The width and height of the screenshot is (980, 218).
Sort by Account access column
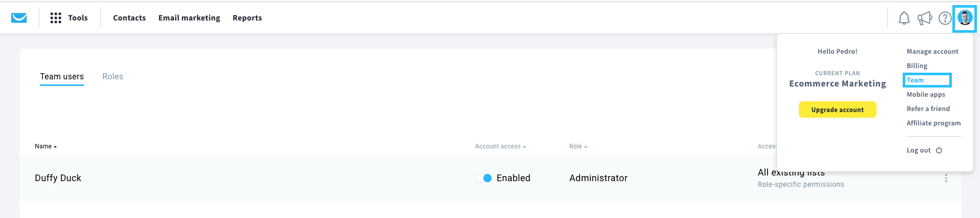(500, 146)
